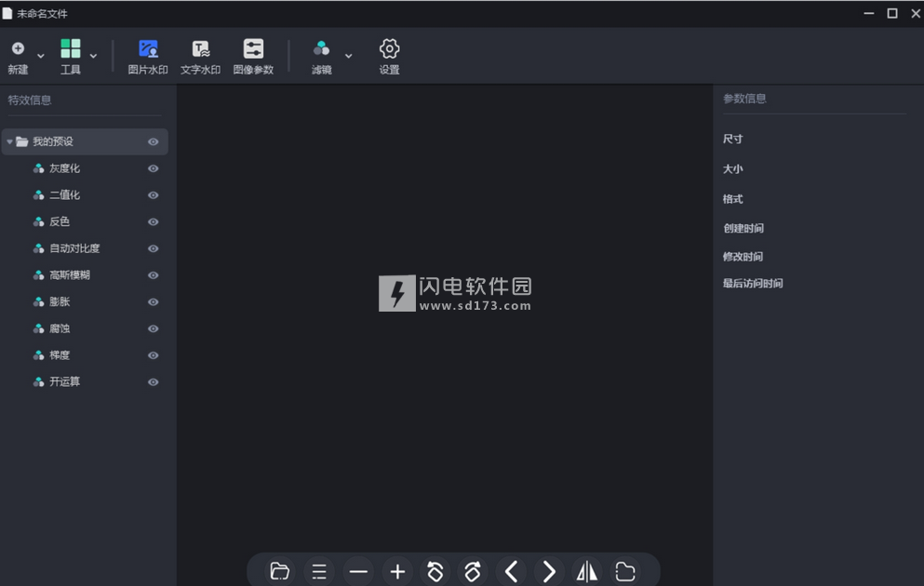Zoom out with the minus icon

(x=358, y=571)
